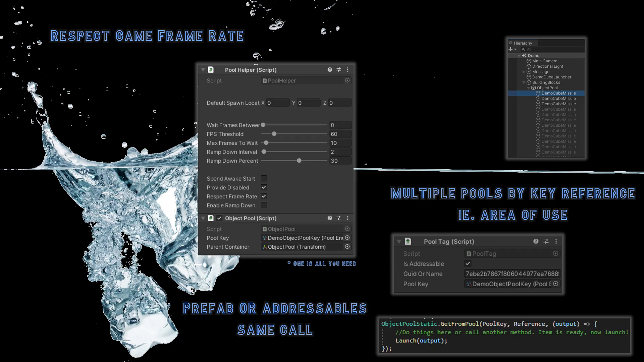Click the DemoCubeLauncher cube icon

pyautogui.click(x=529, y=77)
